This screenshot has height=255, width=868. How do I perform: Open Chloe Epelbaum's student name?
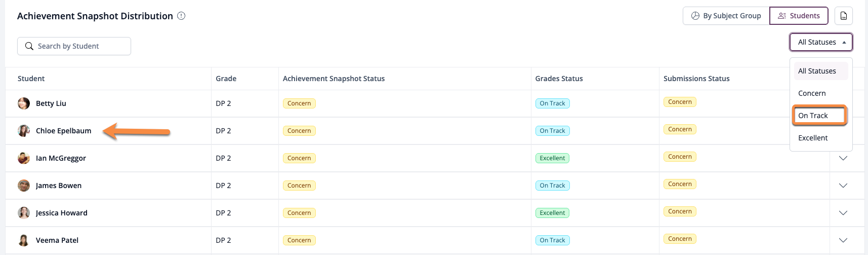coord(64,131)
